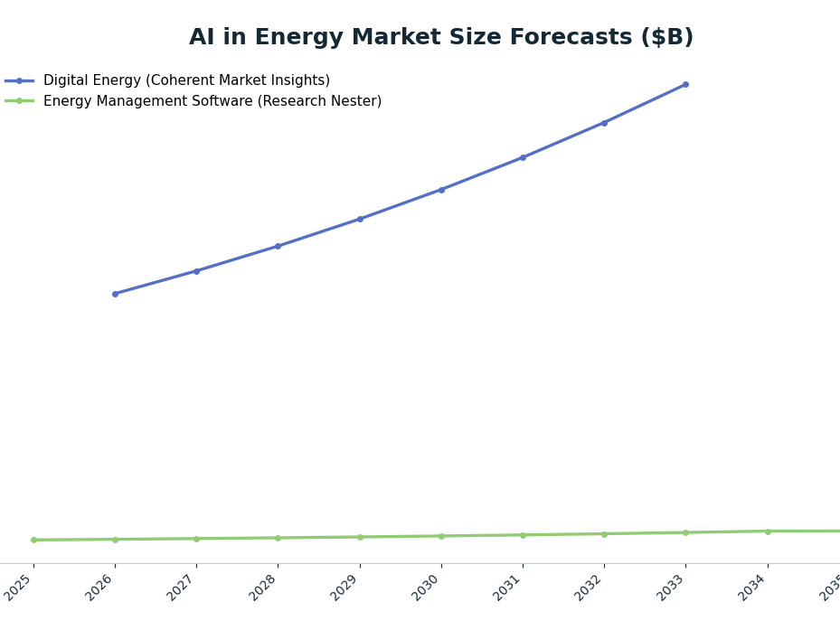The width and height of the screenshot is (840, 630).
Task: Select the Digital Energy data point at 2031
Action: pyautogui.click(x=523, y=158)
